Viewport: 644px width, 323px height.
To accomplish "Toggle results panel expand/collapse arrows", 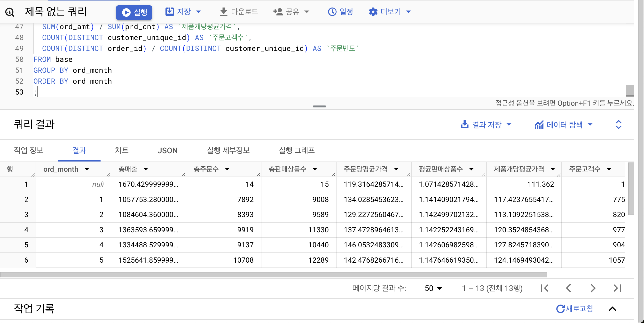I will tap(618, 125).
